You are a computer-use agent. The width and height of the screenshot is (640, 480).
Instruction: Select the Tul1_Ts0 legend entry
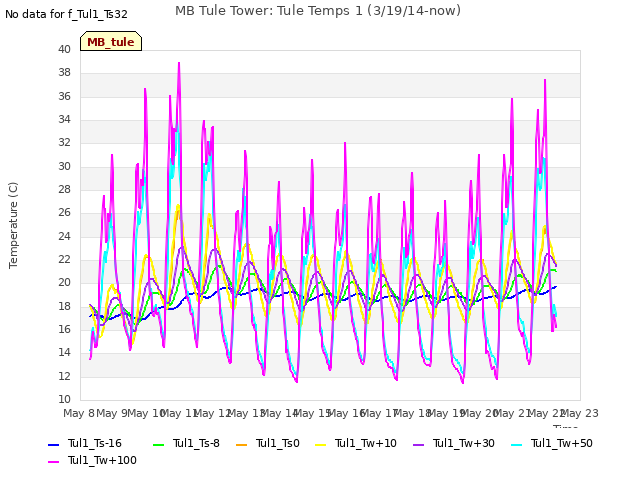[268, 444]
